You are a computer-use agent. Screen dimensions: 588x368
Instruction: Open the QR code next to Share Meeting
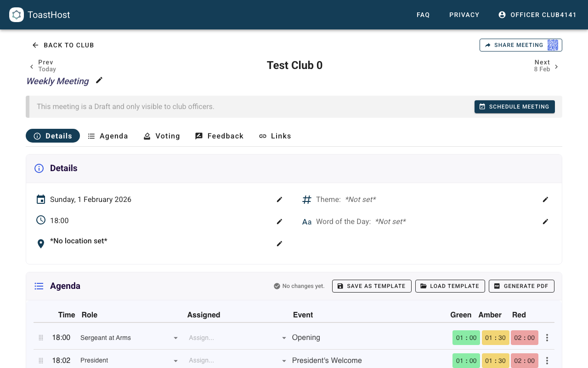coord(553,45)
